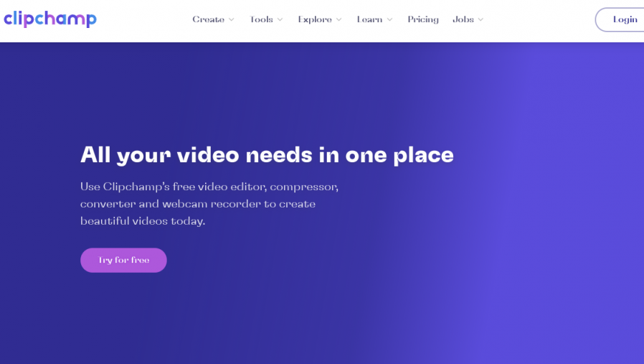Open the Learn menu
Viewport: 644px width, 364px height.
pyautogui.click(x=369, y=19)
